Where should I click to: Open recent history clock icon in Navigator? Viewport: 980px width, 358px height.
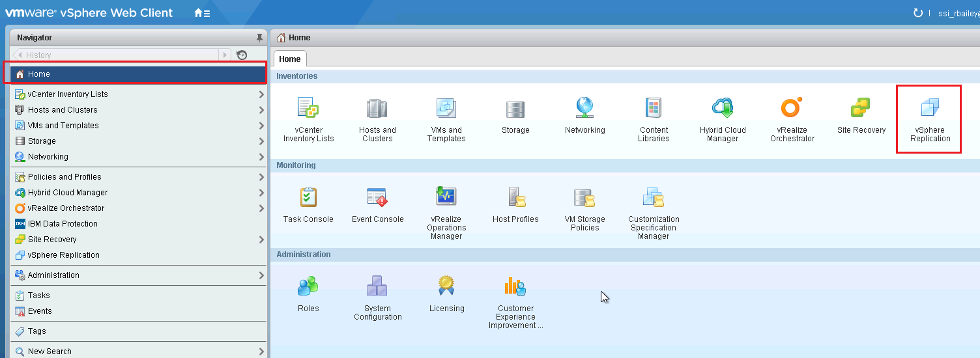(242, 55)
